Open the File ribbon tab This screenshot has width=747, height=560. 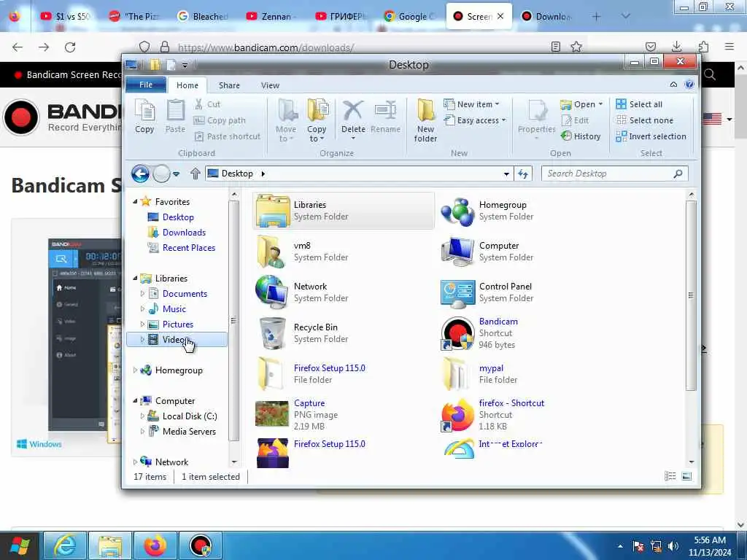[x=146, y=85]
